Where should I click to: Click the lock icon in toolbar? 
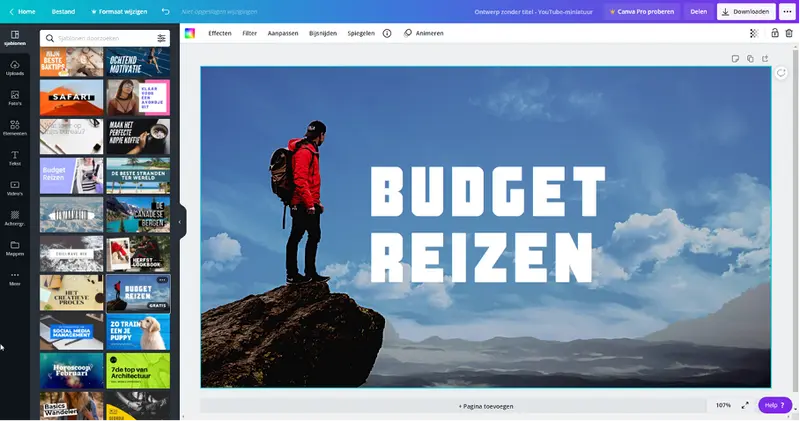[x=774, y=33]
